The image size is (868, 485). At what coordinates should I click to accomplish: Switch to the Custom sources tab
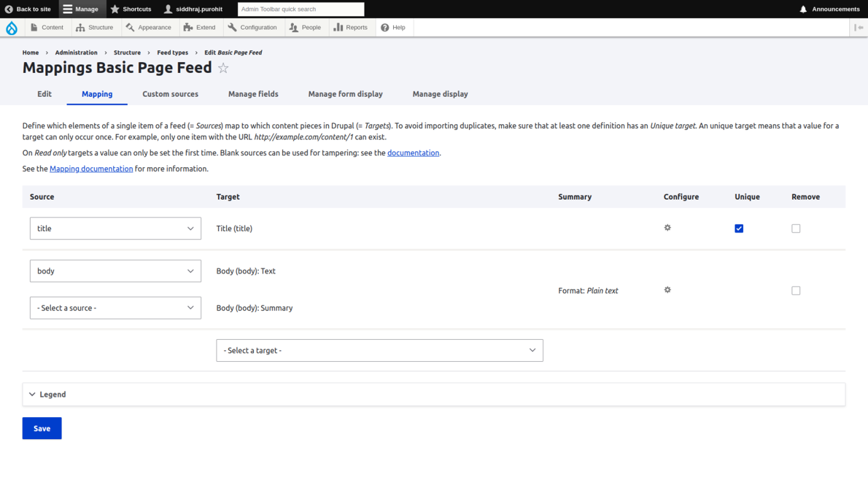pos(170,94)
